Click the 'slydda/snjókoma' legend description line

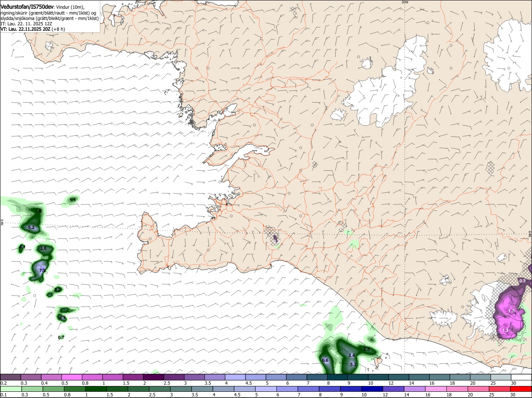[49, 18]
